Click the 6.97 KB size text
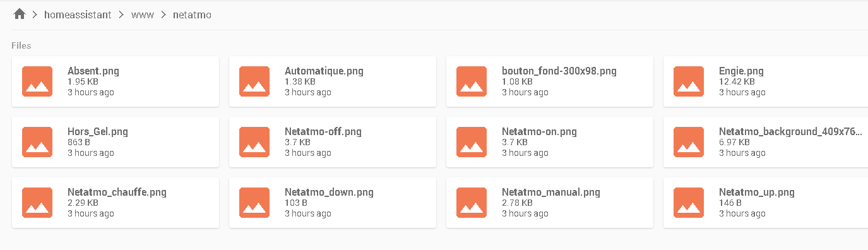Image resolution: width=868 pixels, height=250 pixels. coord(734,143)
